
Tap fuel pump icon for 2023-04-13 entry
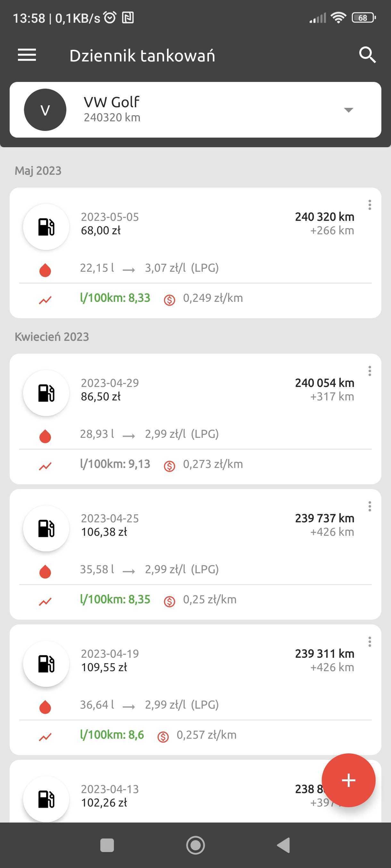[46, 799]
